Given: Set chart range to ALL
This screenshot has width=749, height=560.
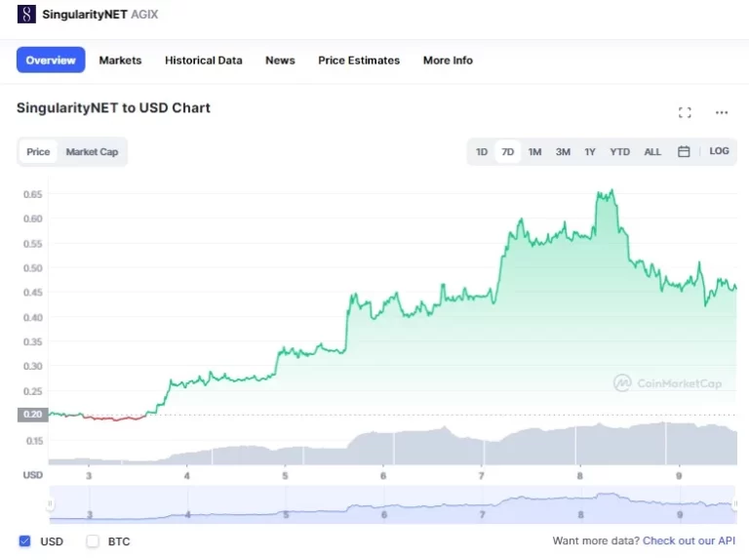Looking at the screenshot, I should 652,152.
